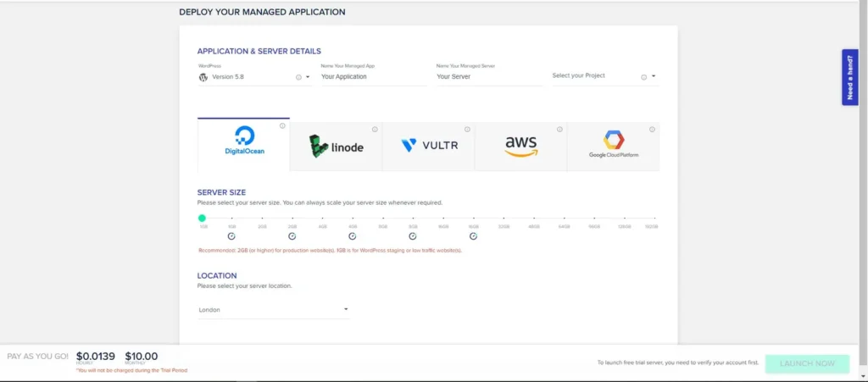Screen dimensions: 868x382
Task: Set server size slider to 48GB
Action: [x=534, y=219]
